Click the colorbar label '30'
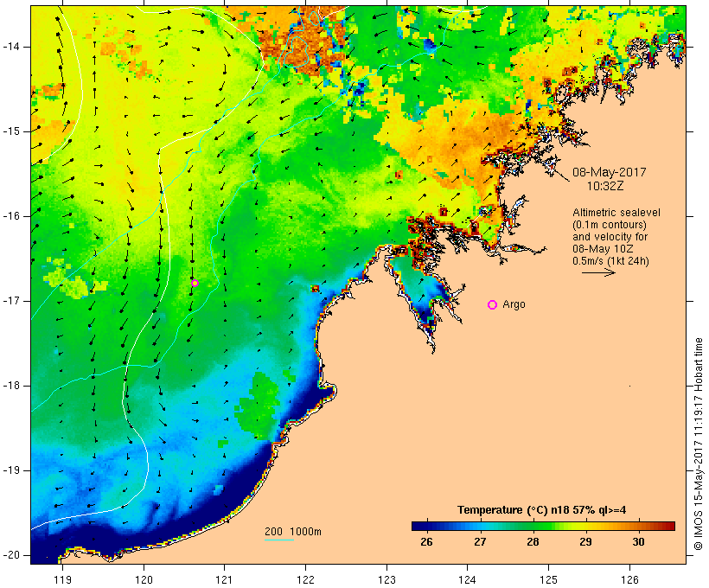The height and width of the screenshot is (588, 709). (638, 542)
